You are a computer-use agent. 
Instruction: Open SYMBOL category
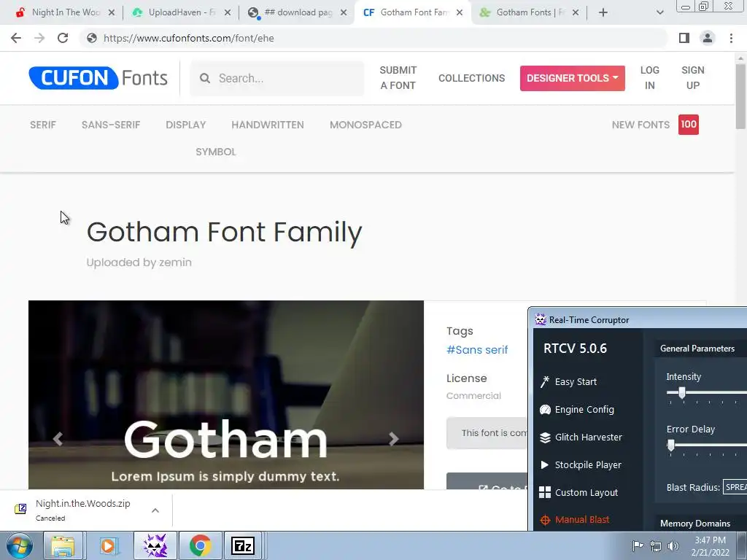coord(216,152)
